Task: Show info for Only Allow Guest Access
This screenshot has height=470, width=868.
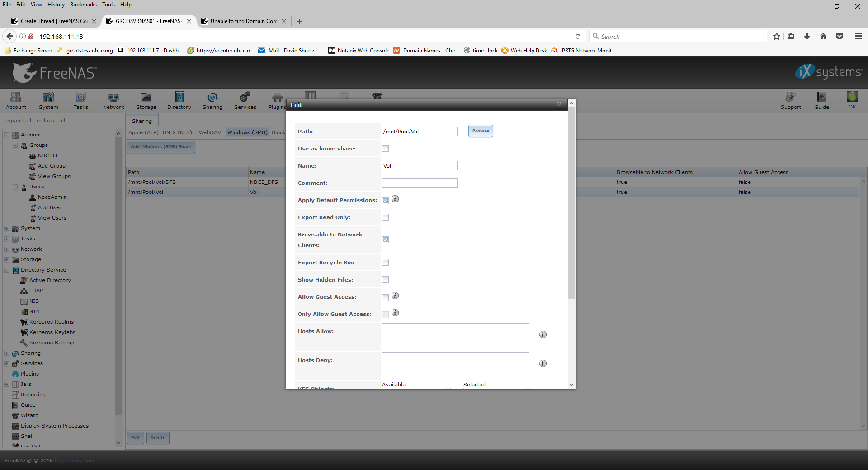Action: (x=395, y=313)
